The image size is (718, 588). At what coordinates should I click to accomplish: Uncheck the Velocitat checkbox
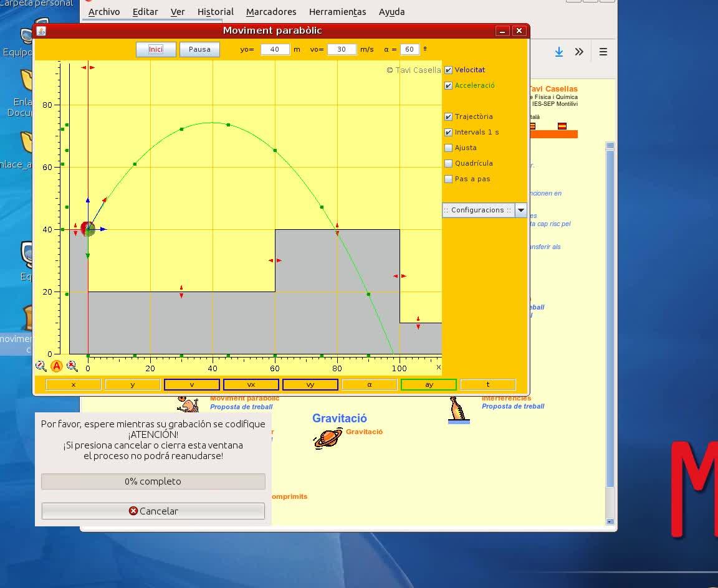pos(448,70)
